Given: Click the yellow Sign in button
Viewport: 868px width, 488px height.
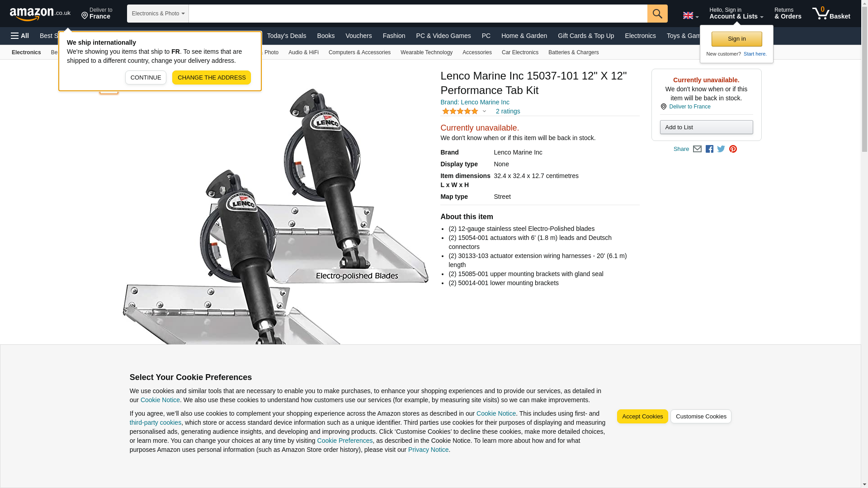Looking at the screenshot, I should [x=736, y=39].
